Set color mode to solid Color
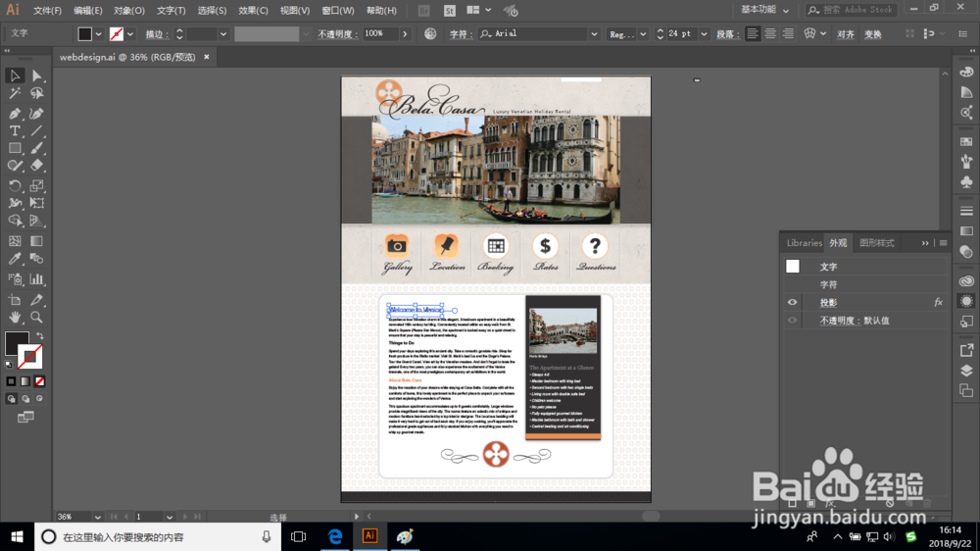980x551 pixels. coord(11,380)
